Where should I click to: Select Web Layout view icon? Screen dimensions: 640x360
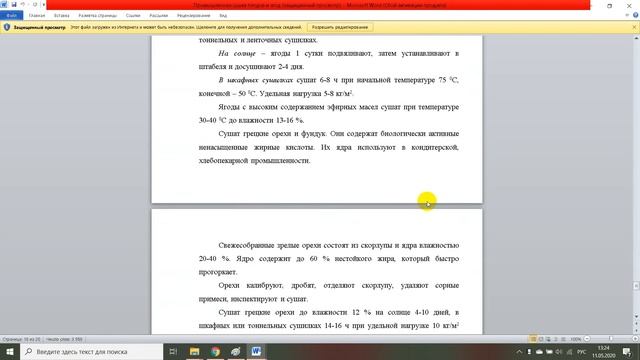pyautogui.click(x=548, y=339)
